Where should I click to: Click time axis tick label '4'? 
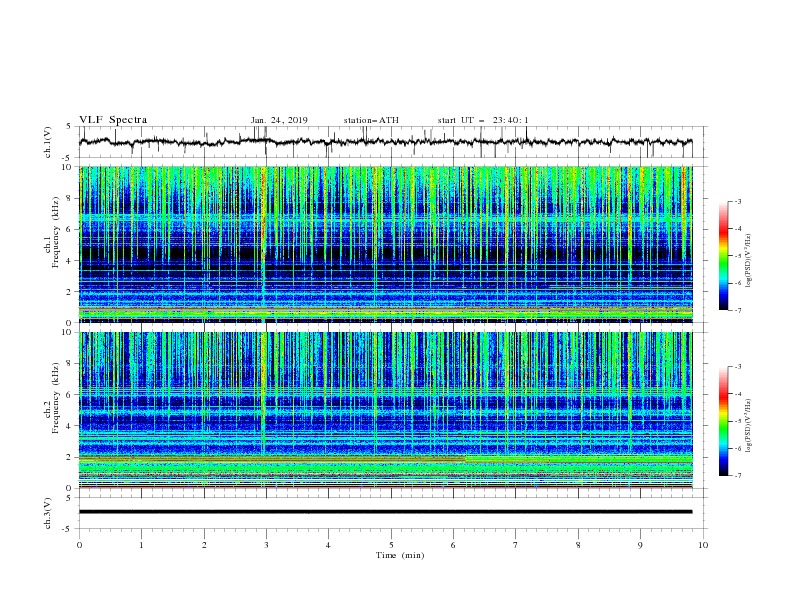329,545
